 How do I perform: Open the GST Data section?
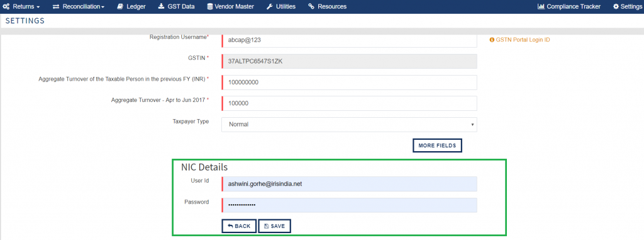[x=176, y=6]
